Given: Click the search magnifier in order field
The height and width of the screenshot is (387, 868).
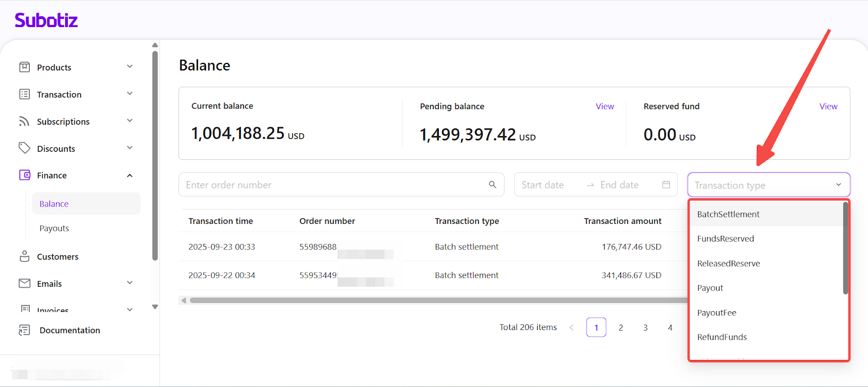Looking at the screenshot, I should (492, 185).
